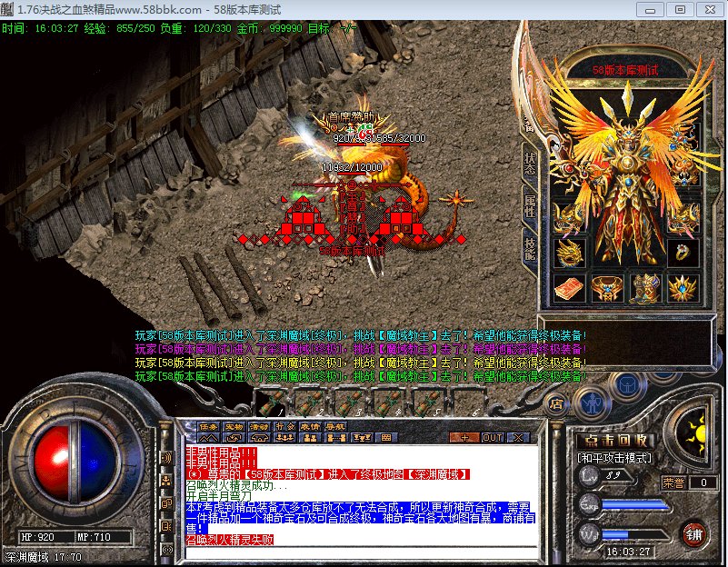Click the trophy ranking icon

(x=362, y=438)
